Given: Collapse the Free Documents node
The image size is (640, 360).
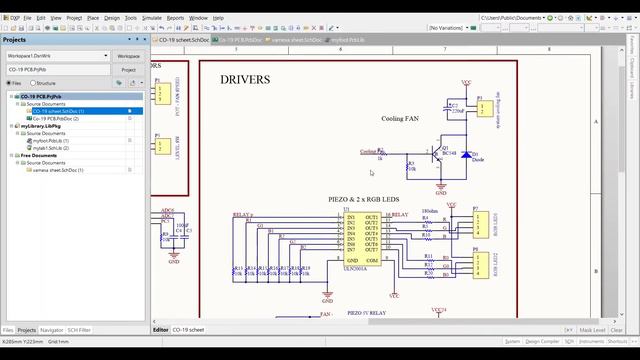Looking at the screenshot, I should coord(11,156).
